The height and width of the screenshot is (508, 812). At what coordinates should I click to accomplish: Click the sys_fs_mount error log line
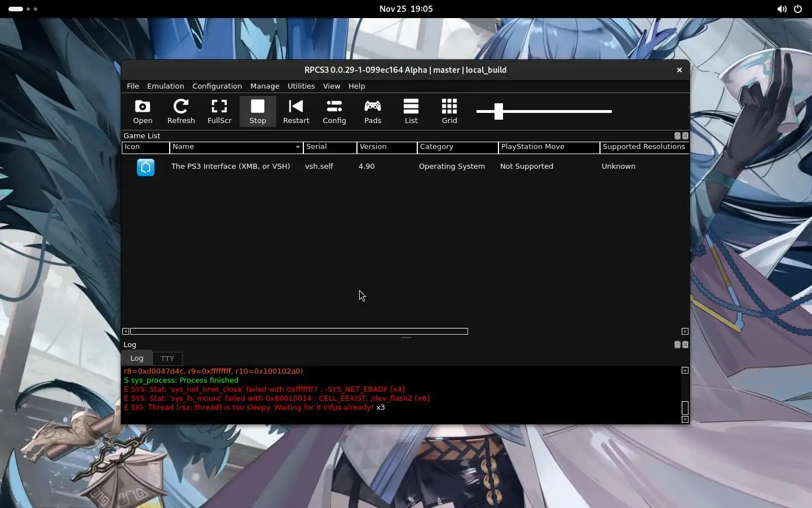(276, 398)
